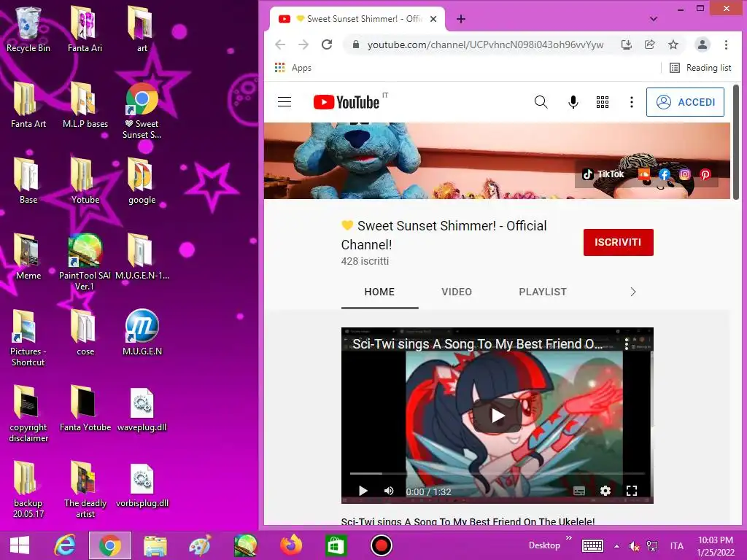Select waveplug.dll file on desktop

pyautogui.click(x=142, y=410)
